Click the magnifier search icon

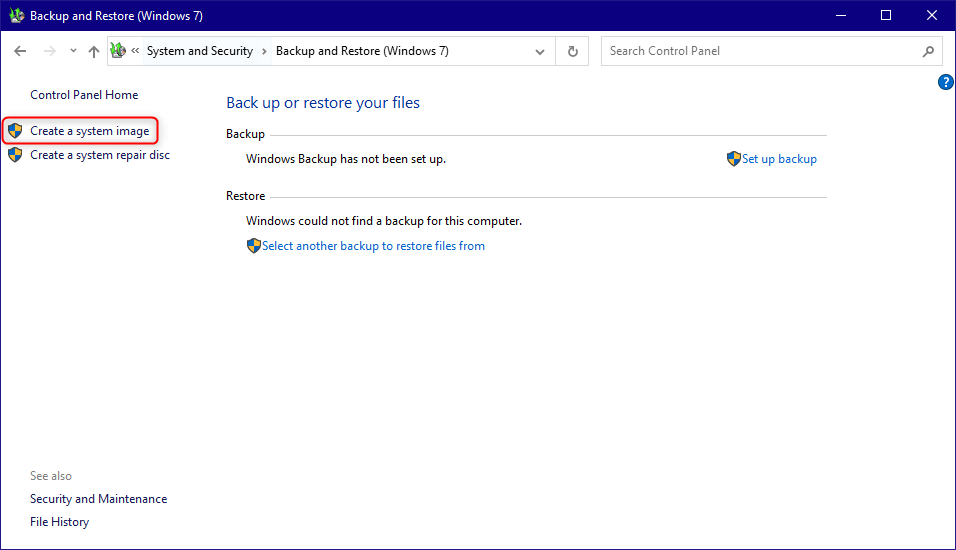[928, 51]
